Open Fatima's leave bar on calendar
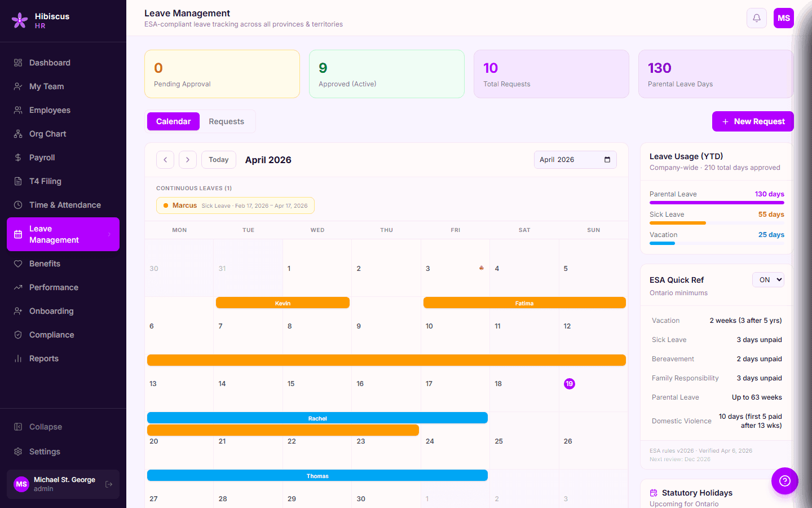 524,303
